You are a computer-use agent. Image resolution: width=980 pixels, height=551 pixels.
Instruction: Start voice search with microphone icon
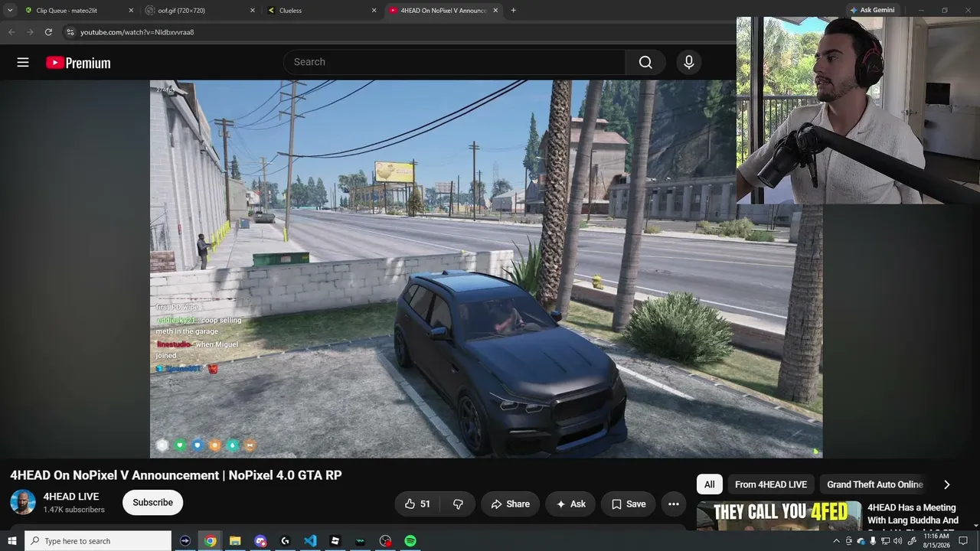pyautogui.click(x=689, y=62)
